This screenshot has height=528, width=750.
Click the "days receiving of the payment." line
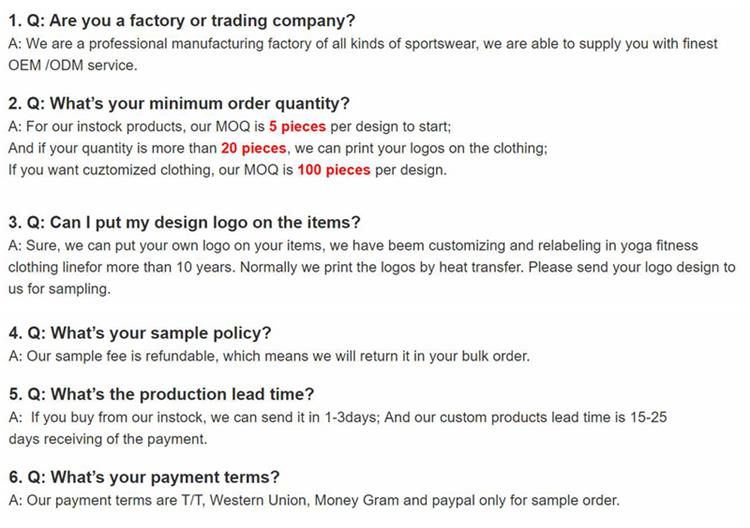pos(108,439)
